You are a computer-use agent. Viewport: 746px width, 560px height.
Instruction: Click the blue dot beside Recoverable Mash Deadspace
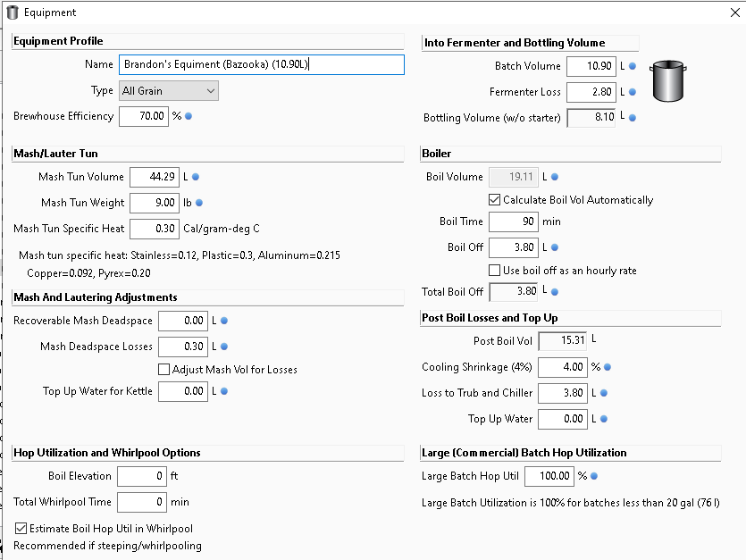224,321
